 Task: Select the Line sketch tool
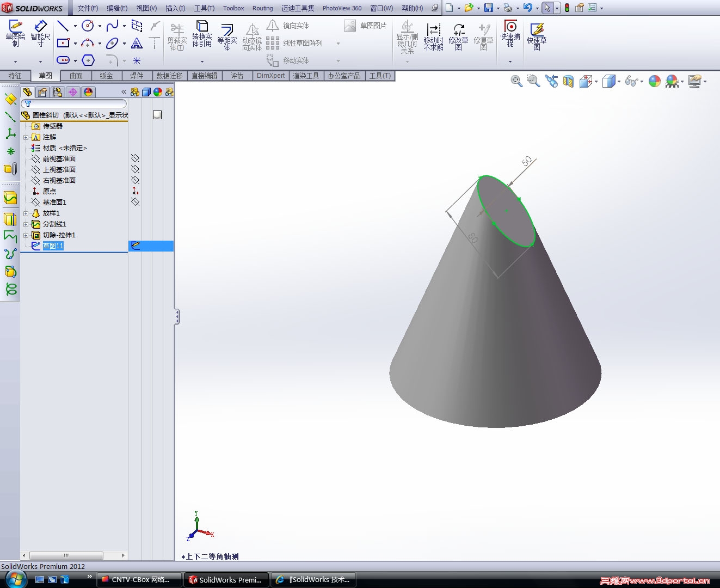click(63, 26)
